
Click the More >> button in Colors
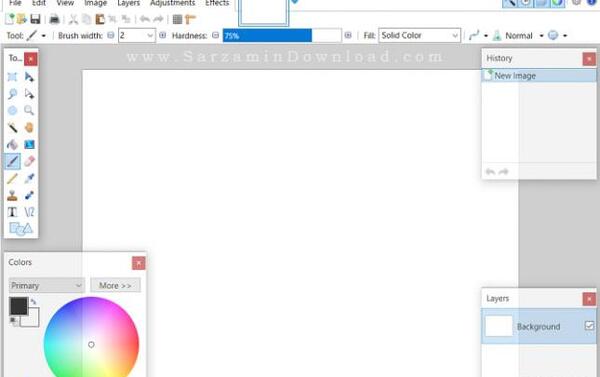point(115,286)
